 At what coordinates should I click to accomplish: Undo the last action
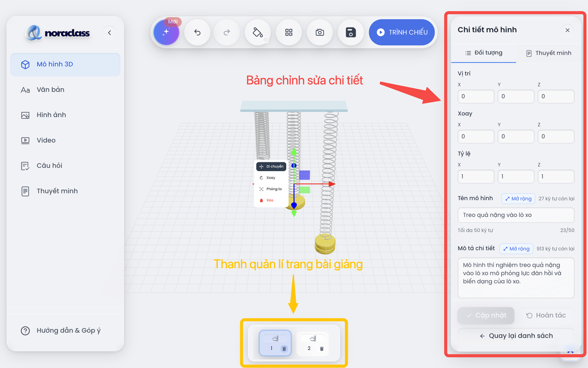198,32
